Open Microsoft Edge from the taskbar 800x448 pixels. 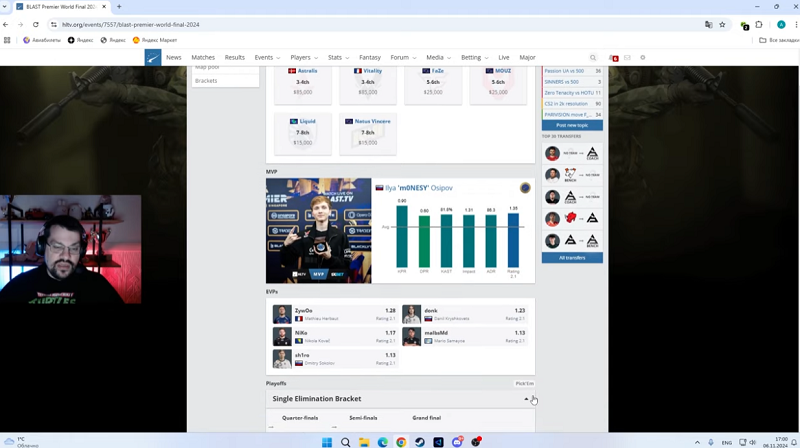pyautogui.click(x=383, y=442)
